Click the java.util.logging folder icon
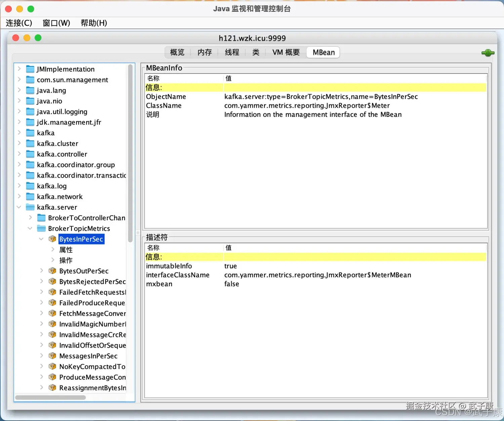The image size is (504, 421). click(x=30, y=112)
